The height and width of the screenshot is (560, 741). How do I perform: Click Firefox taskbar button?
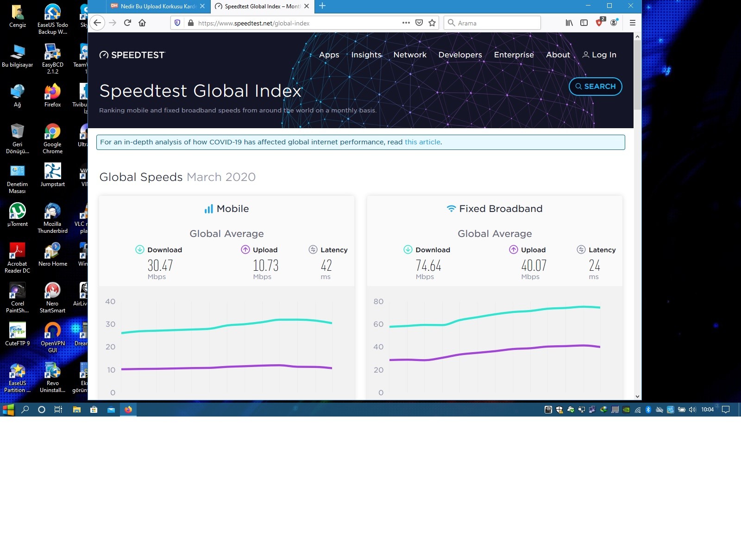pos(128,410)
